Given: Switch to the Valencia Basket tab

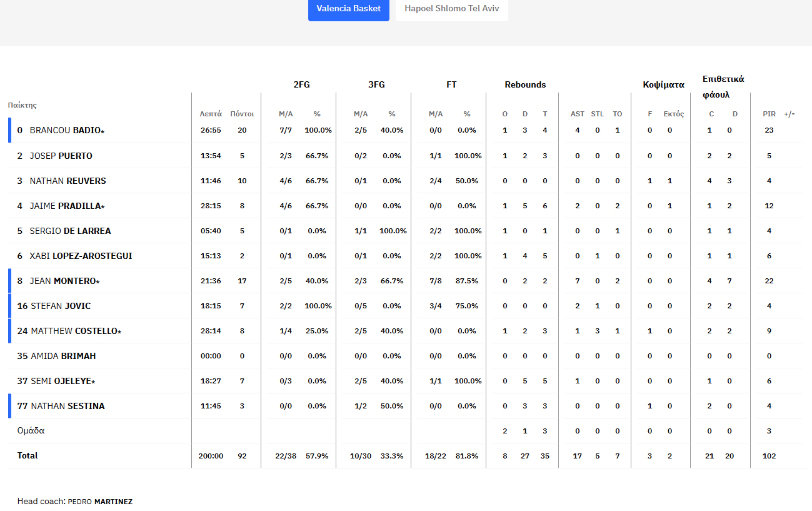Looking at the screenshot, I should [x=348, y=9].
